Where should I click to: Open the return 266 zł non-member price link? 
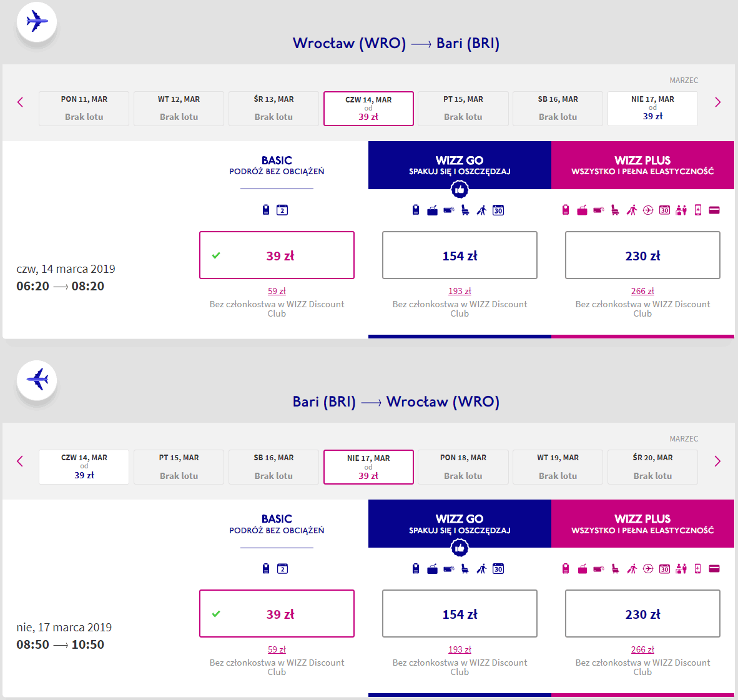tap(642, 649)
